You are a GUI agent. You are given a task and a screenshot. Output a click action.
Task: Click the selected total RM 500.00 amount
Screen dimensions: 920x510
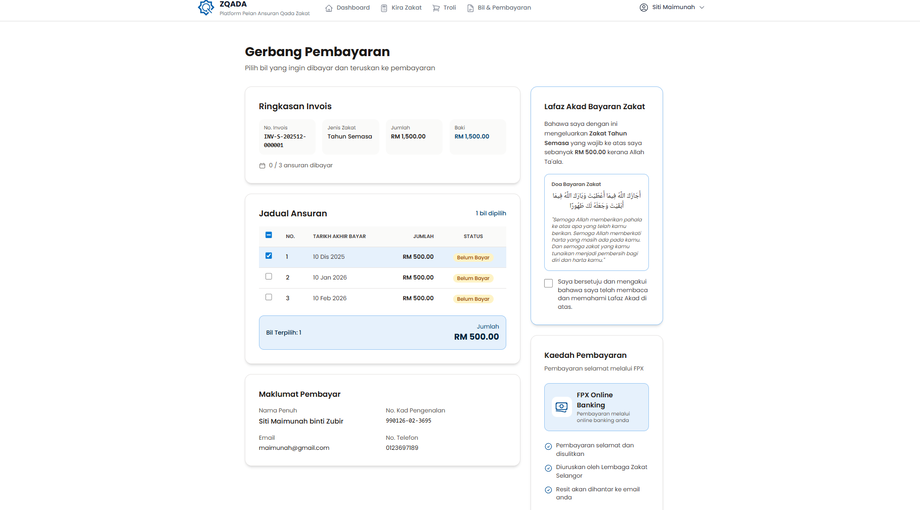point(476,337)
